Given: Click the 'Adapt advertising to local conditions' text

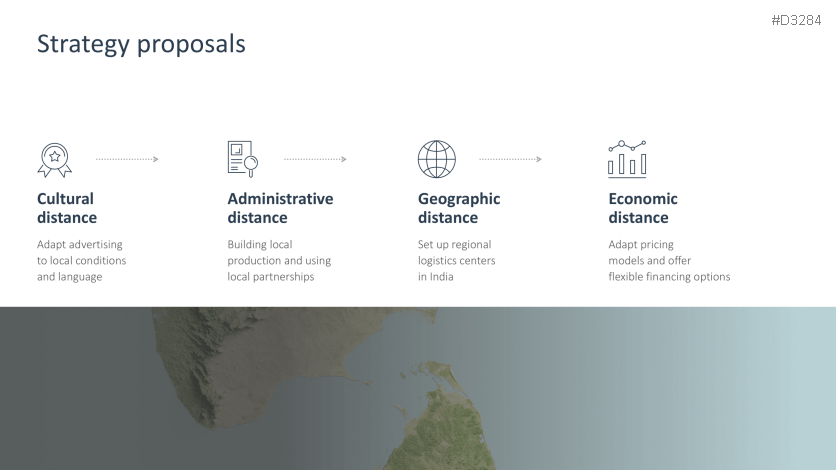Looking at the screenshot, I should (x=81, y=260).
